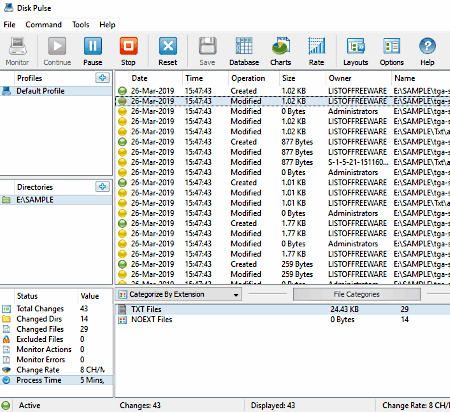Stop monitoring with the Stop icon
Image resolution: width=450 pixels, height=412 pixels.
(128, 46)
